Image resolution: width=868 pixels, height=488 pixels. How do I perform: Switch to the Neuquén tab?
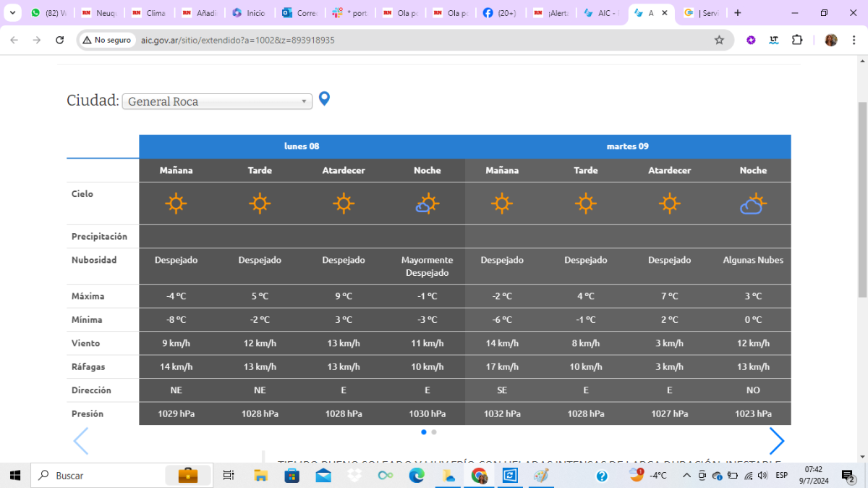point(98,12)
